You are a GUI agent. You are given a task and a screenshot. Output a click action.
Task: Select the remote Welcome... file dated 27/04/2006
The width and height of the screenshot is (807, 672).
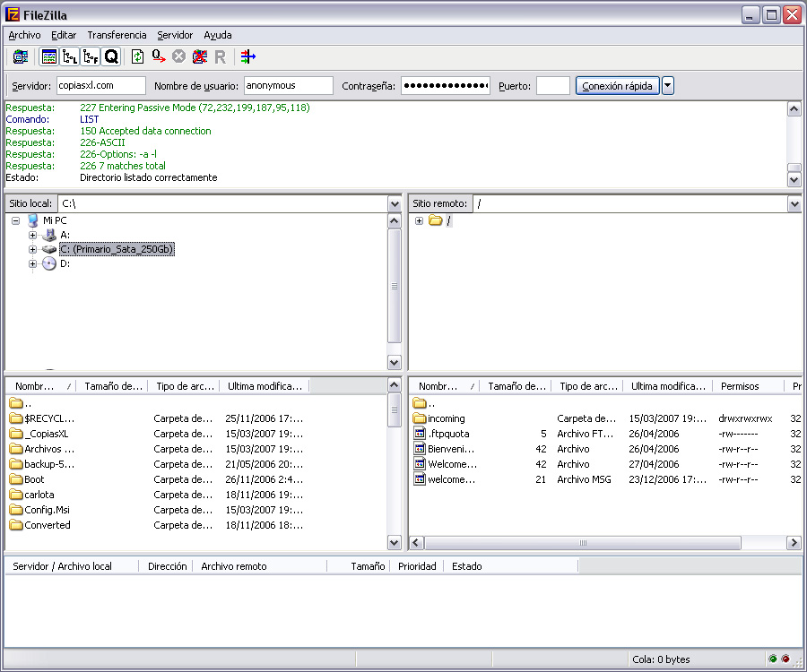click(446, 464)
